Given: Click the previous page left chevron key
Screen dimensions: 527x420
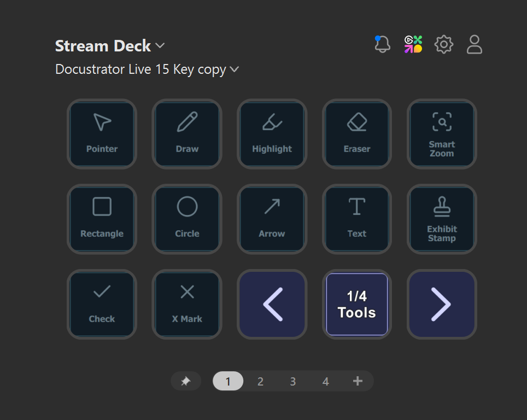Looking at the screenshot, I should pyautogui.click(x=272, y=304).
